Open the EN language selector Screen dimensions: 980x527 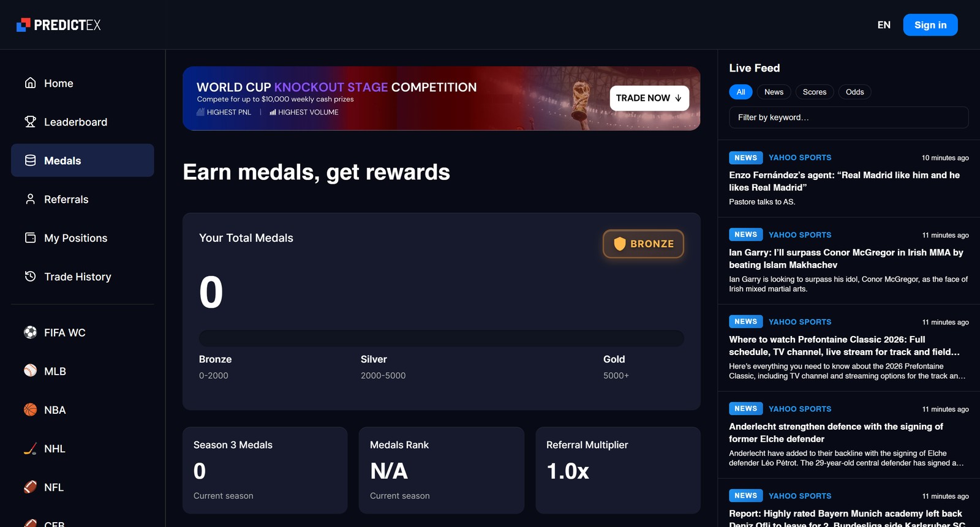coord(884,25)
